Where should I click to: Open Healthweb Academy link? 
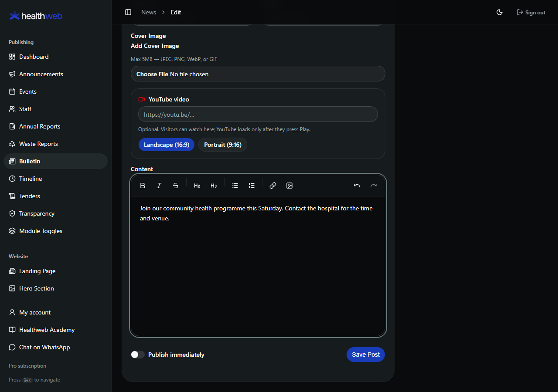click(x=55, y=330)
